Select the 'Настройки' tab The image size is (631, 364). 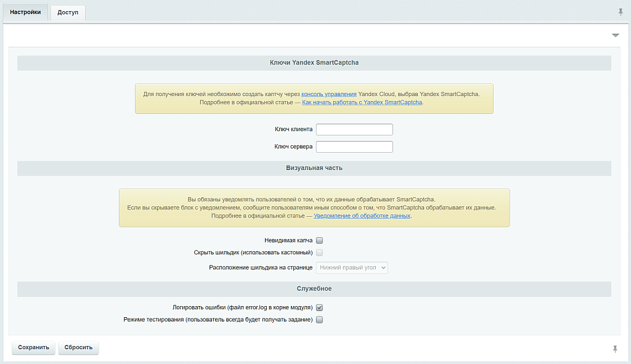click(x=25, y=10)
